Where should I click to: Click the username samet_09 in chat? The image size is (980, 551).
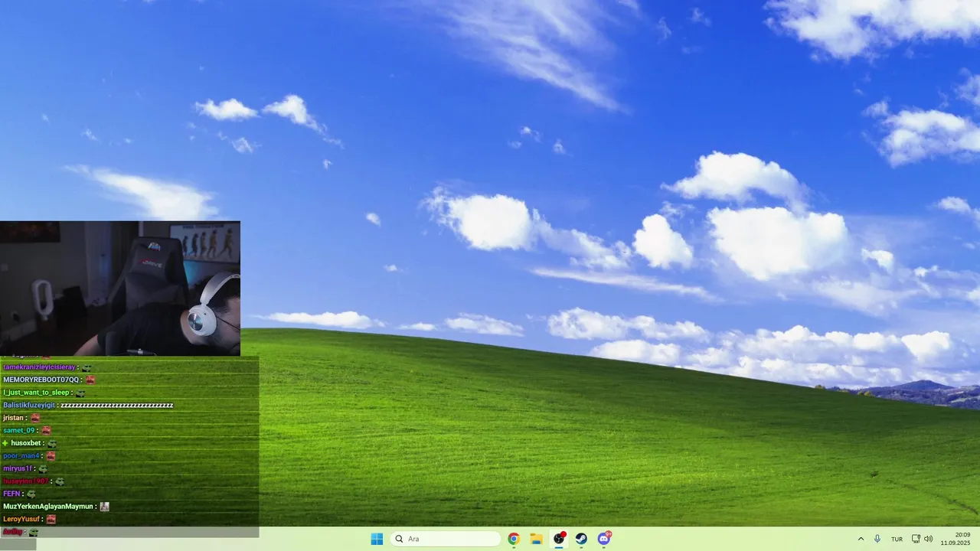coord(19,430)
